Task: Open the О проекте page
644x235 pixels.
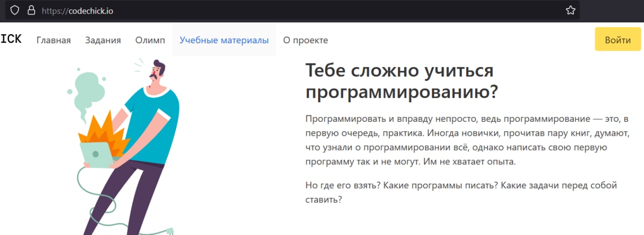Action: click(305, 40)
